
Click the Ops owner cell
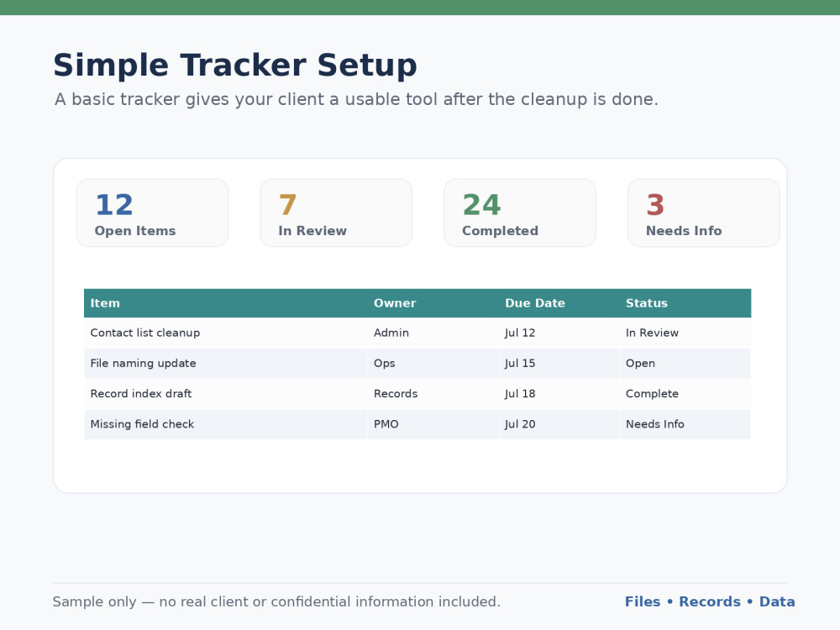point(433,363)
